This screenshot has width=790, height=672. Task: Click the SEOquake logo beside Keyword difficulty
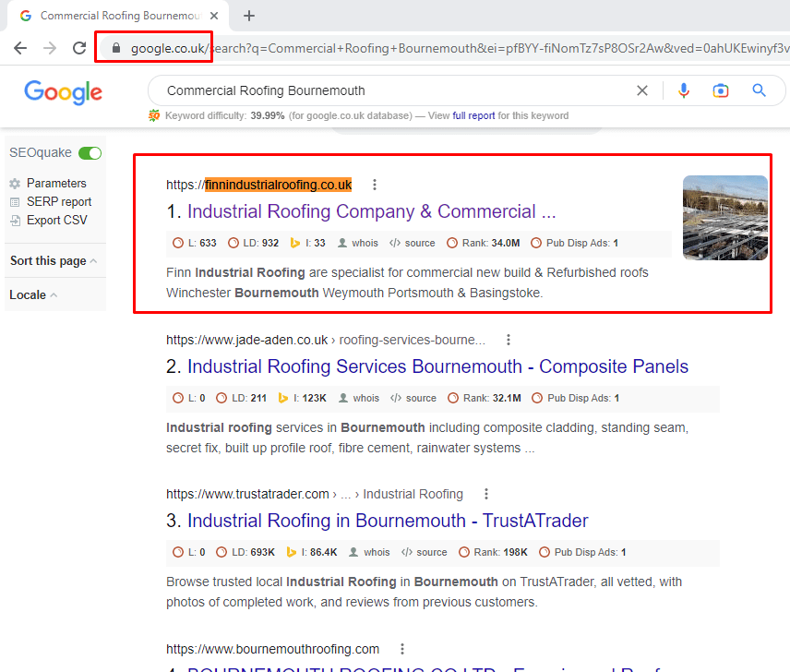(x=154, y=116)
